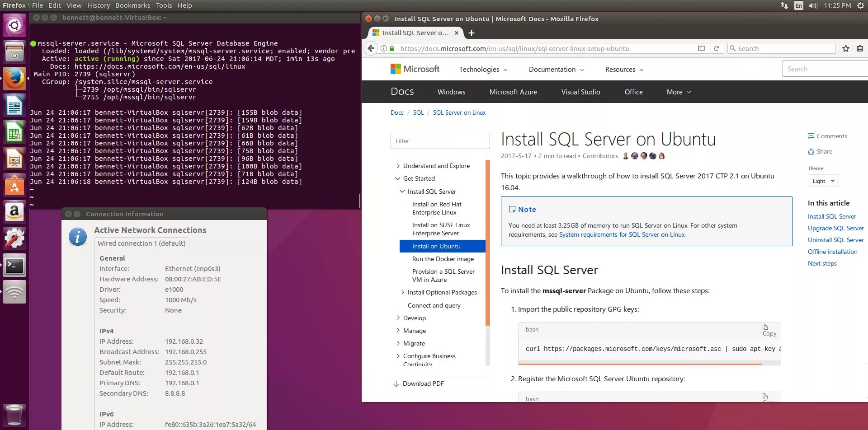
Task: Open network connections launcher icon
Action: tap(14, 292)
